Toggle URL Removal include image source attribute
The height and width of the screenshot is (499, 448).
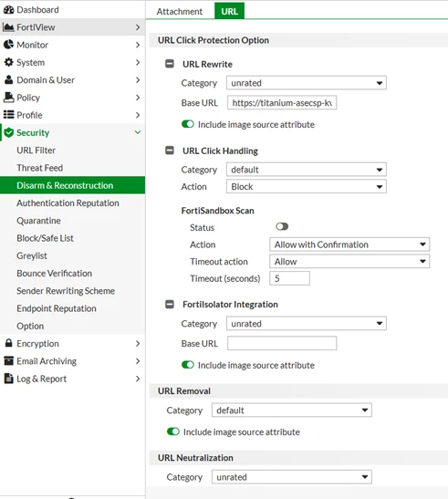pos(173,431)
